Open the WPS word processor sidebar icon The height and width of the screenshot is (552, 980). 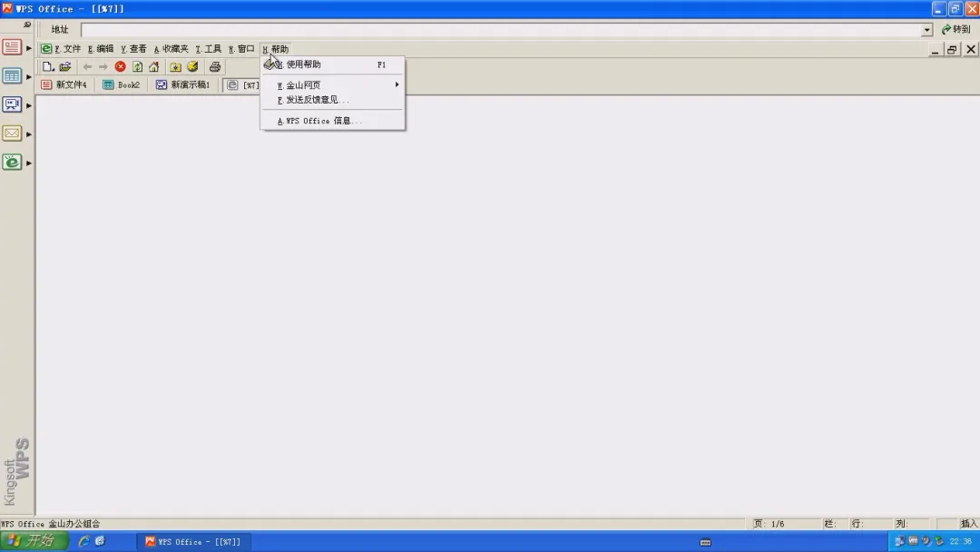[12, 47]
